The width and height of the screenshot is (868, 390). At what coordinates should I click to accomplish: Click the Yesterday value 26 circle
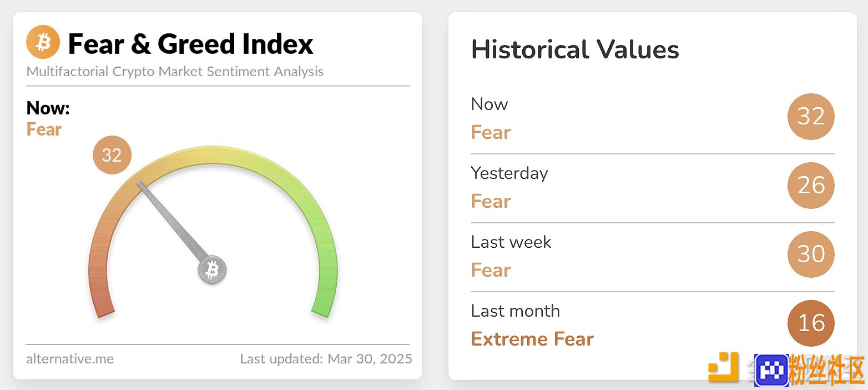[x=811, y=186]
